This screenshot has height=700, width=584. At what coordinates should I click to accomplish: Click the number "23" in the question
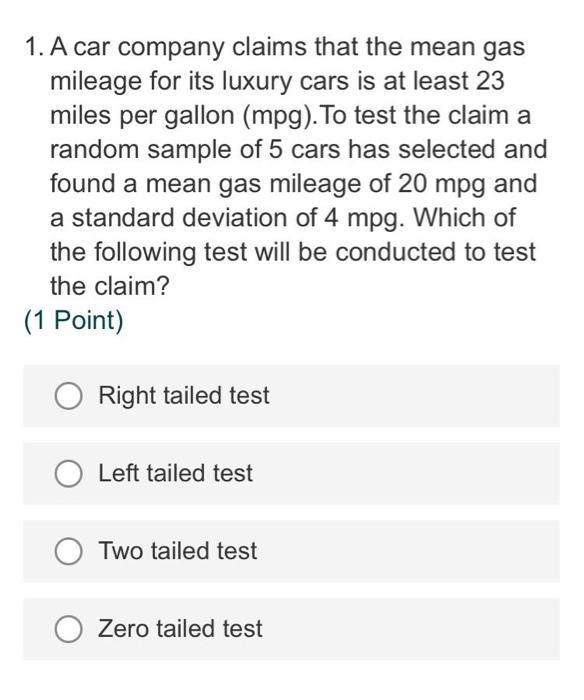click(490, 81)
